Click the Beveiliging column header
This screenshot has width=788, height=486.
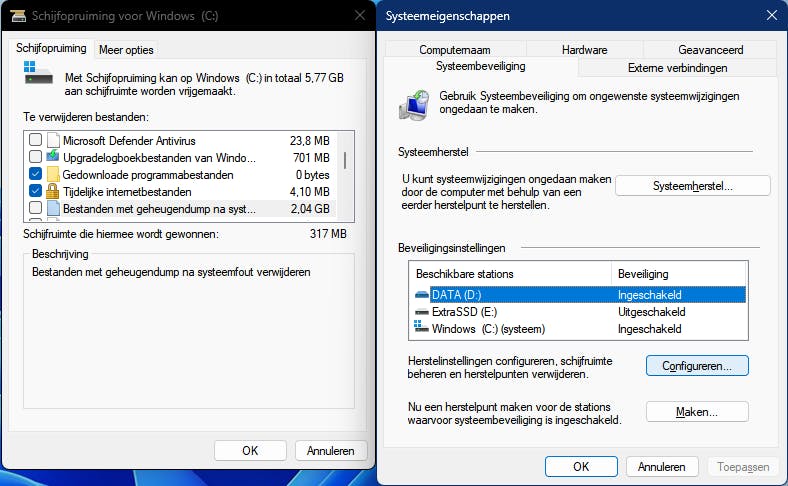point(678,274)
